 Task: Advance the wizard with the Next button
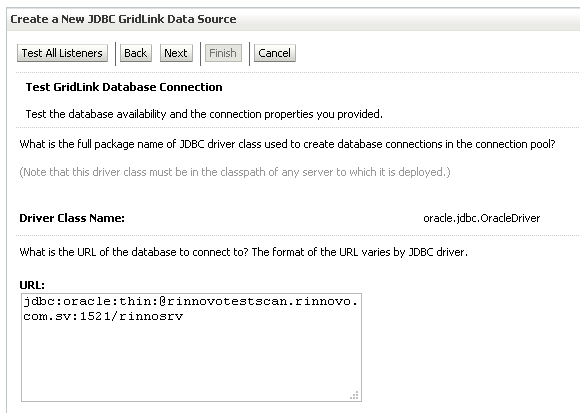point(176,53)
